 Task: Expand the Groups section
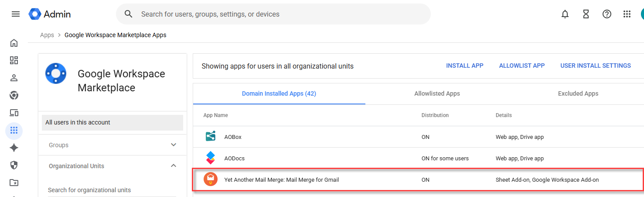pyautogui.click(x=174, y=145)
